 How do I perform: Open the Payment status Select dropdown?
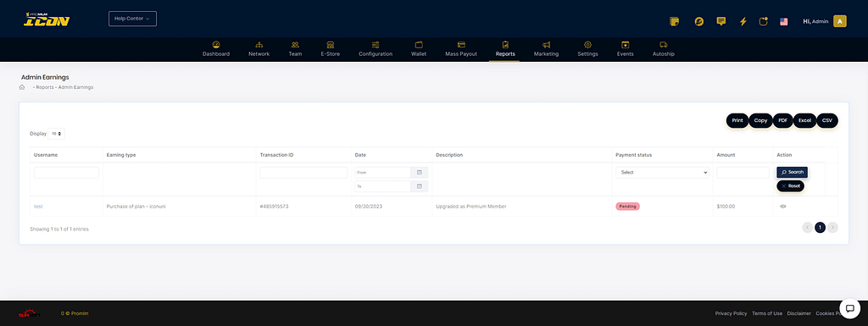[662, 173]
